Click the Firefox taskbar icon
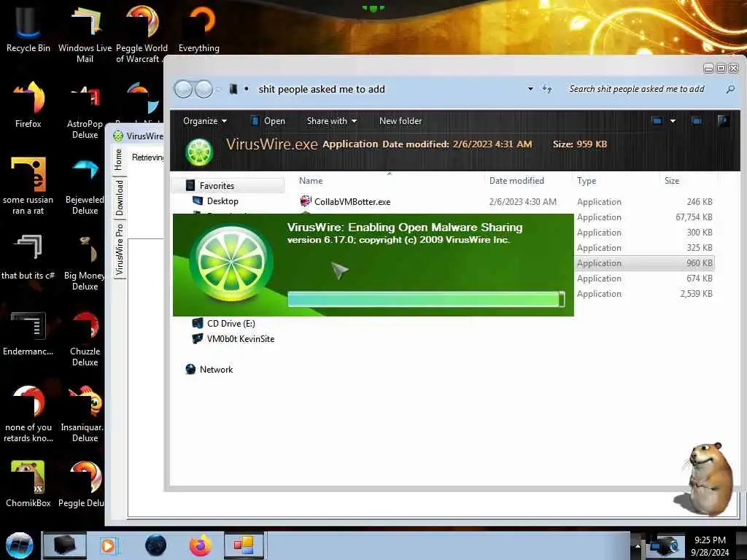The width and height of the screenshot is (747, 560). point(200,545)
